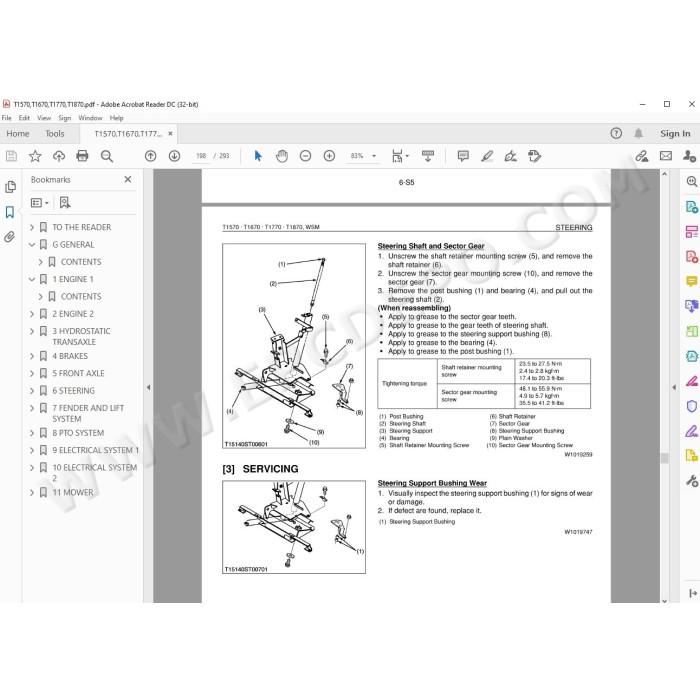This screenshot has width=700, height=700.
Task: Open the Window menu
Action: [x=90, y=118]
